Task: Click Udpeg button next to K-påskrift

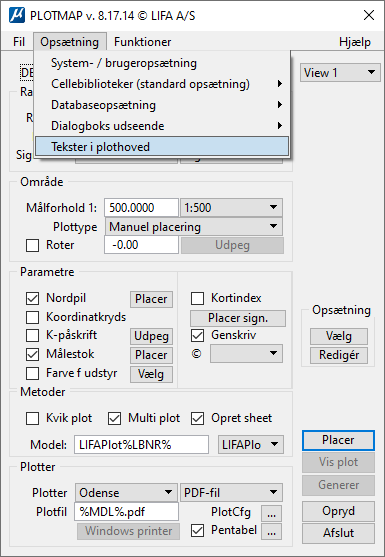Action: click(151, 336)
